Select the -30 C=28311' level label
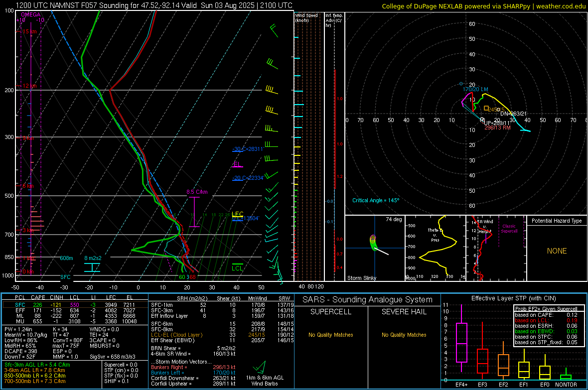588x390 pixels. click(x=248, y=149)
